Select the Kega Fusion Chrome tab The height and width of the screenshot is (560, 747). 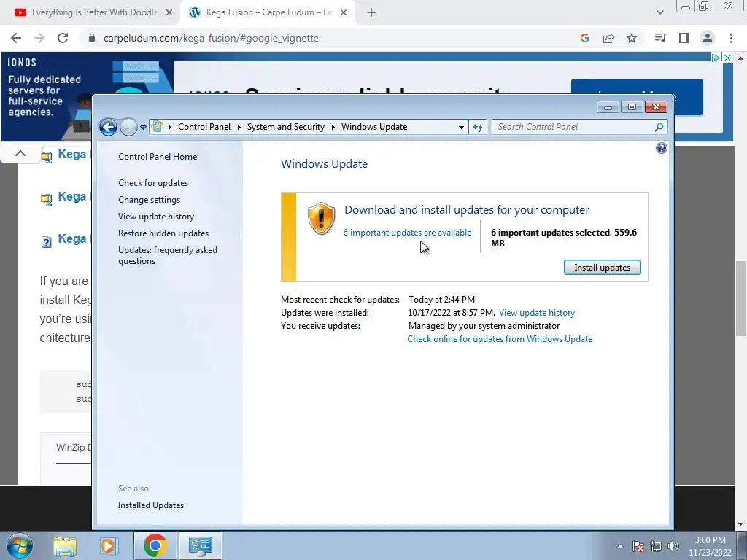(x=267, y=12)
